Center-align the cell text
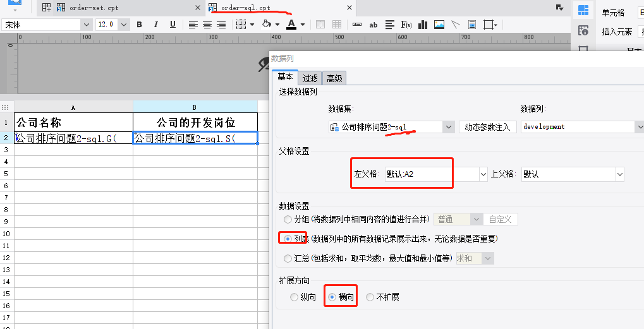The width and height of the screenshot is (644, 329). click(207, 25)
